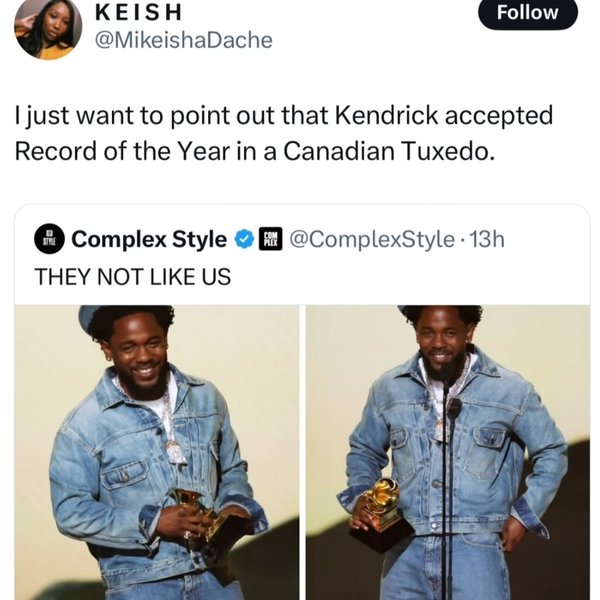Click the word Kendrick in the tweet

click(386, 115)
